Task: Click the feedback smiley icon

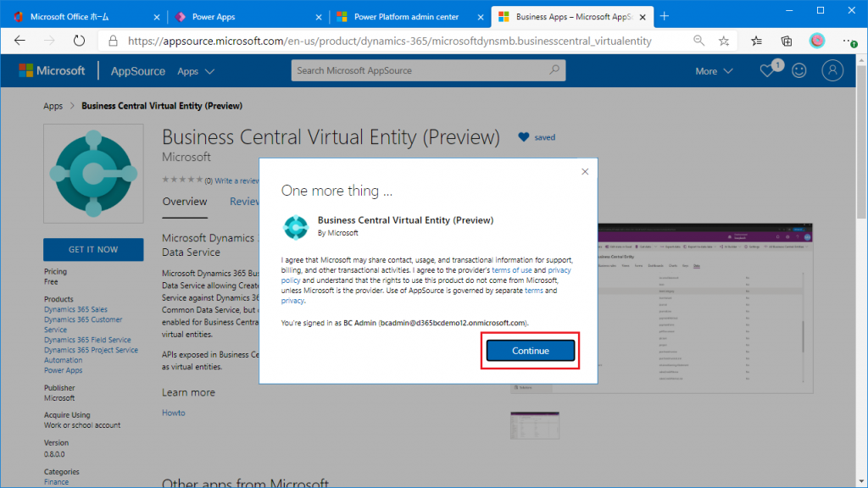Action: click(798, 70)
